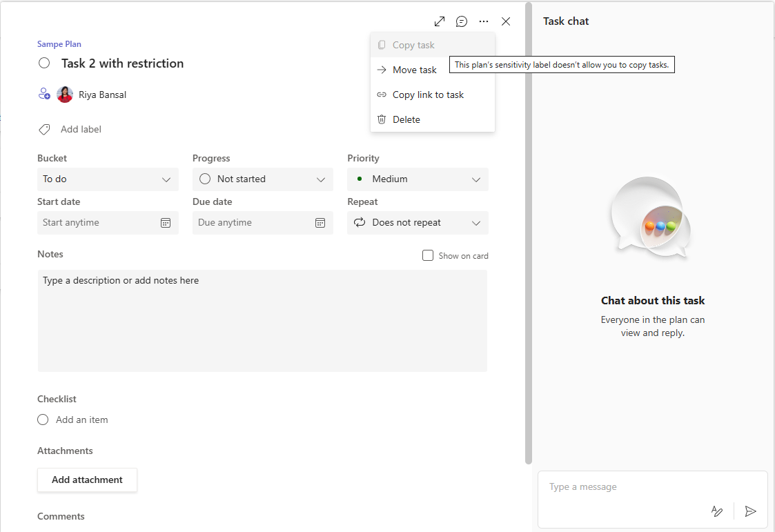Open the Repeat dropdown
This screenshot has width=775, height=532.
point(418,222)
